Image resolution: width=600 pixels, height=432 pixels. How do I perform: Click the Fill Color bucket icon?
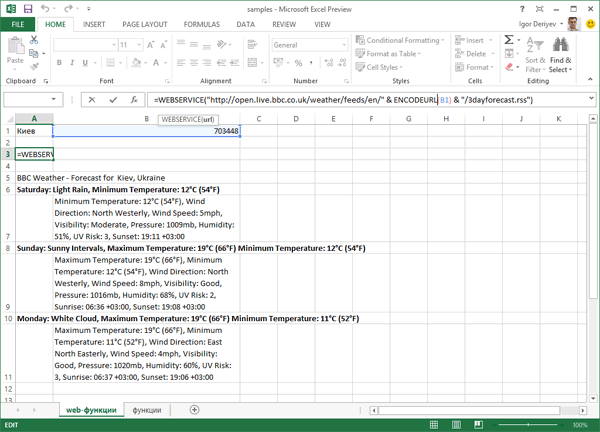(136, 62)
